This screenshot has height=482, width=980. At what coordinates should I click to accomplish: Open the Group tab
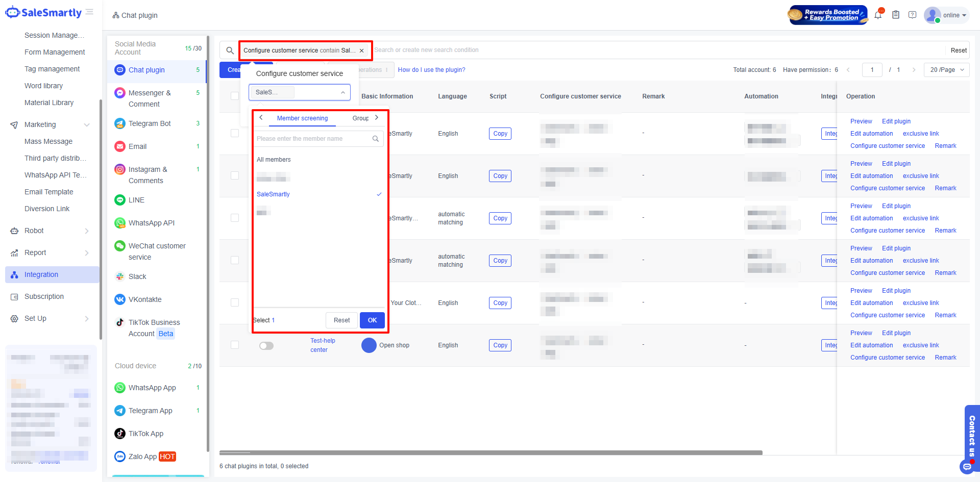[x=360, y=118]
